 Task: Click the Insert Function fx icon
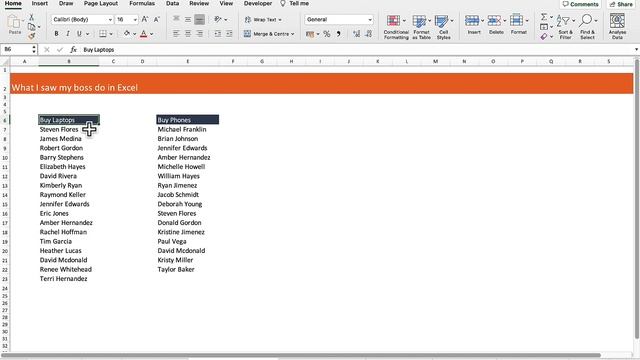click(73, 49)
